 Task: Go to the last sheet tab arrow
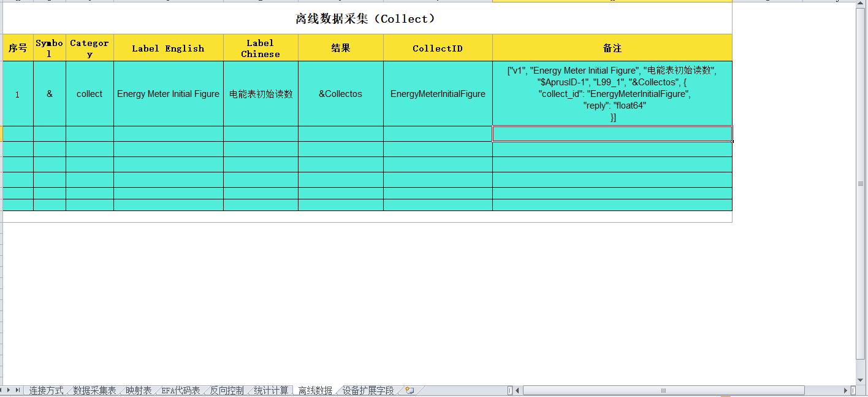click(18, 390)
